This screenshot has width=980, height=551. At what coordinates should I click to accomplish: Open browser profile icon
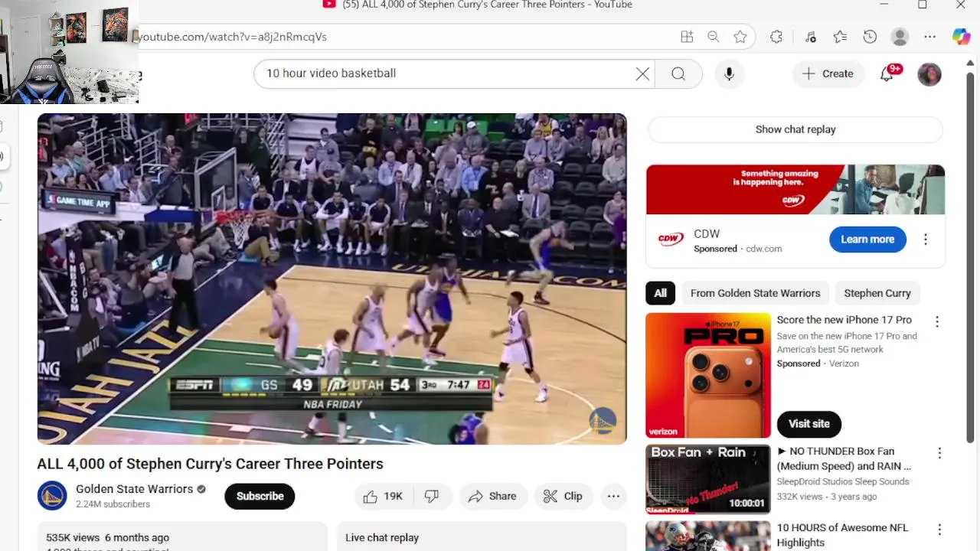tap(900, 37)
